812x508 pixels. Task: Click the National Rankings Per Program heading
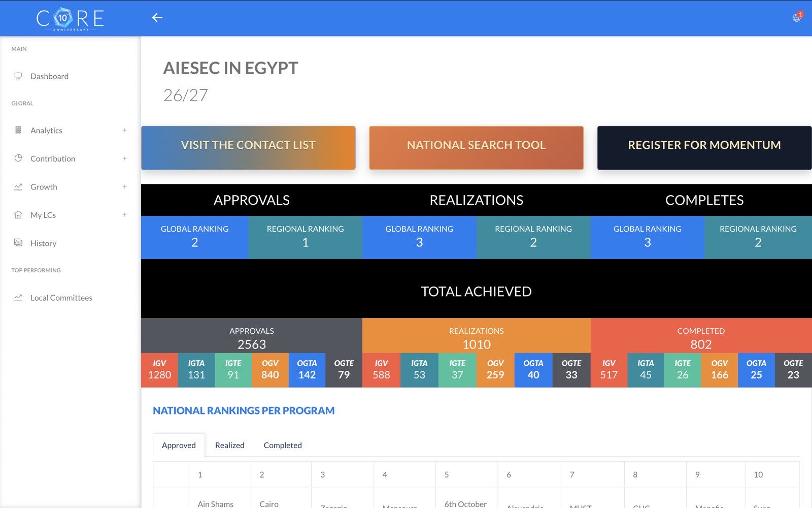pyautogui.click(x=244, y=410)
